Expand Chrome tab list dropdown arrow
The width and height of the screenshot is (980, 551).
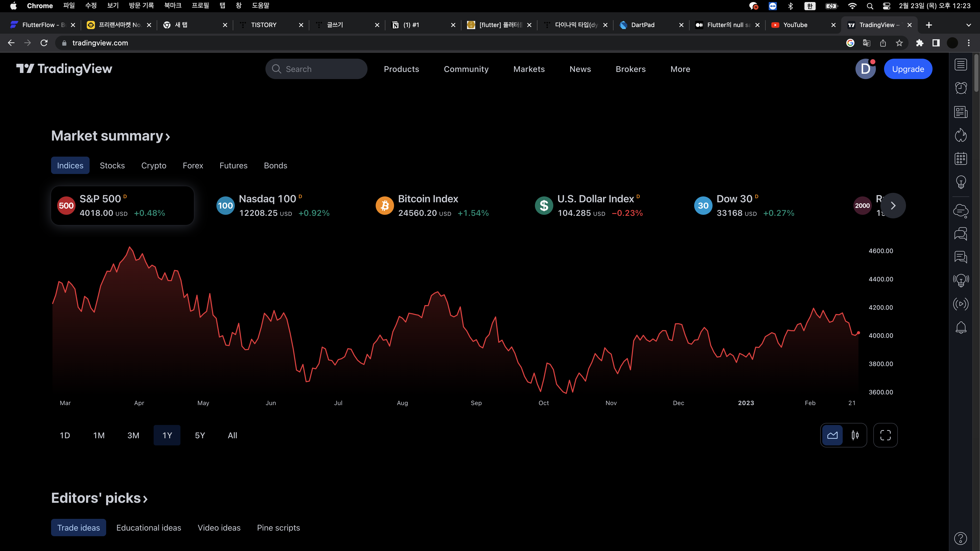pyautogui.click(x=969, y=25)
